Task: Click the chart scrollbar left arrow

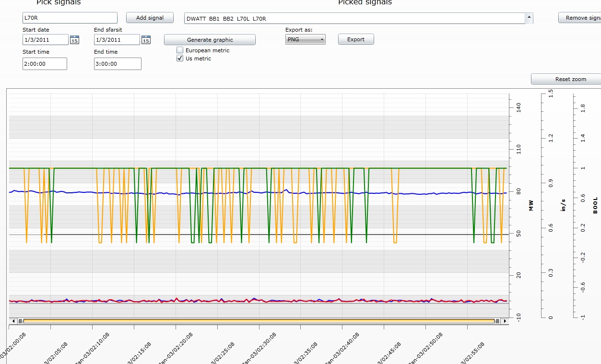Action: (x=13, y=321)
